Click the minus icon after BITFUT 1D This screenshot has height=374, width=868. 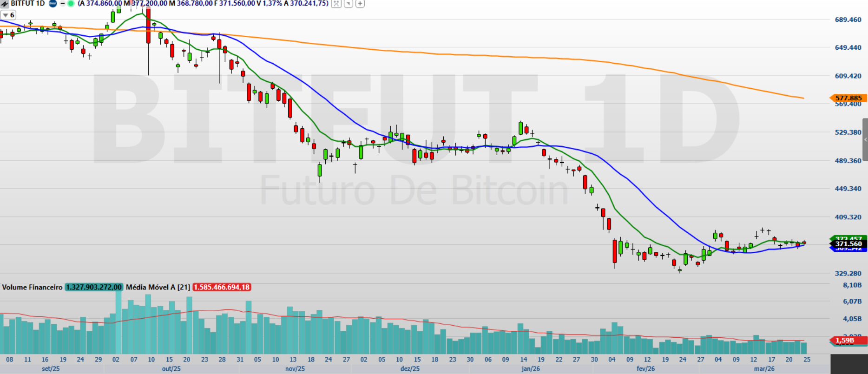coord(63,3)
